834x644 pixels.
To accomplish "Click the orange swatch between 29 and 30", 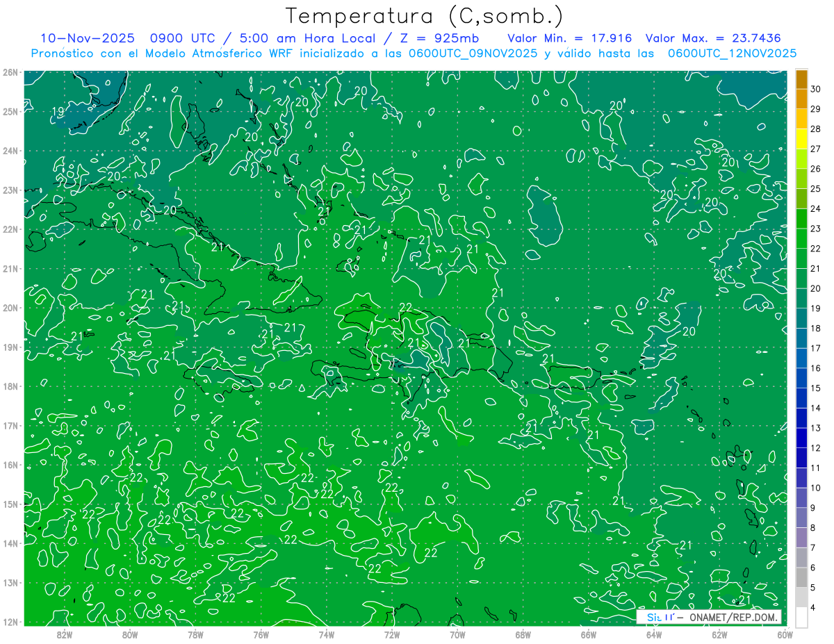I will [x=801, y=99].
